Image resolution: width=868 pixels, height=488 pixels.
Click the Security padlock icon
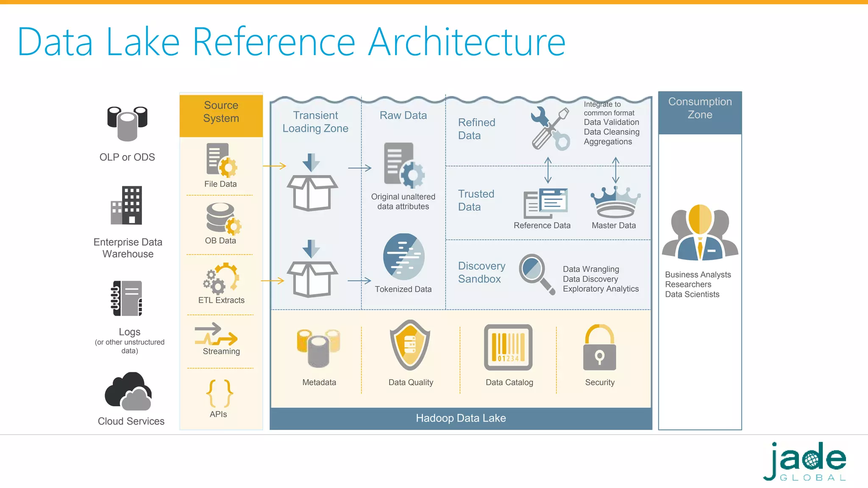click(x=599, y=347)
